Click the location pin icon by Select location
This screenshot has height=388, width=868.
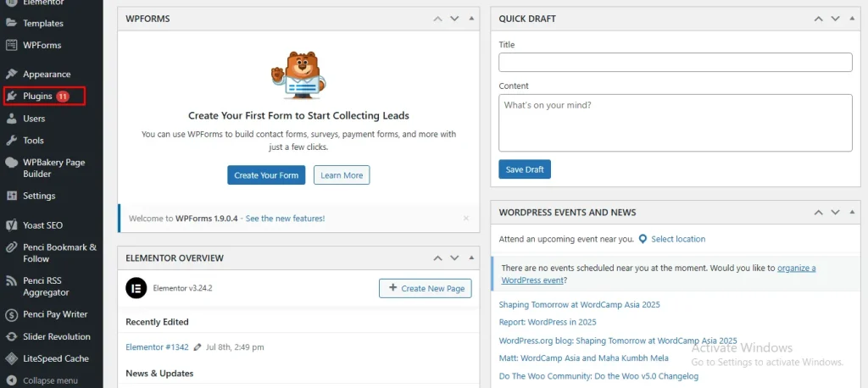point(643,239)
